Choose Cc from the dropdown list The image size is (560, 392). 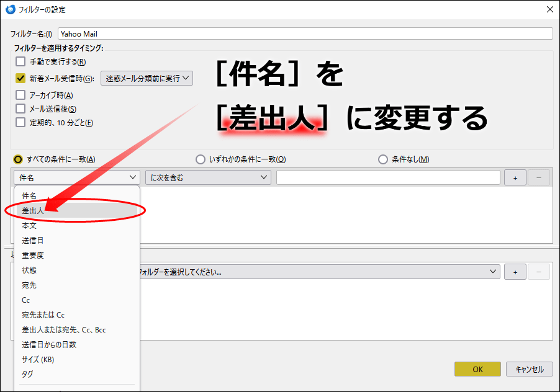pos(77,300)
